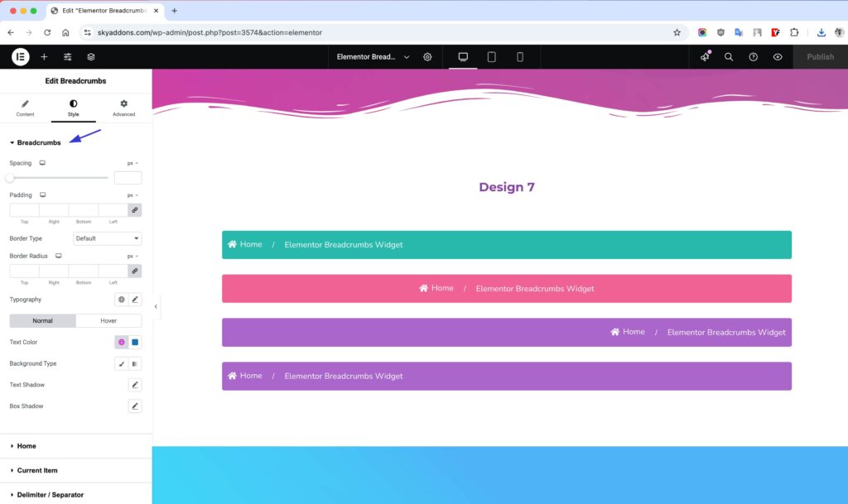The width and height of the screenshot is (848, 504).
Task: Preview changes with the eye icon
Action: tap(778, 57)
